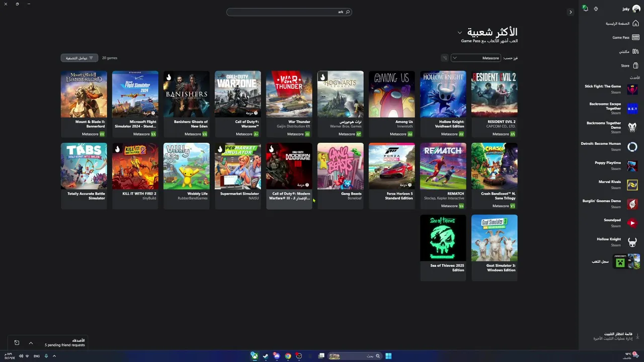644x362 pixels.
Task: Open the REMATCH game tile
Action: (443, 175)
